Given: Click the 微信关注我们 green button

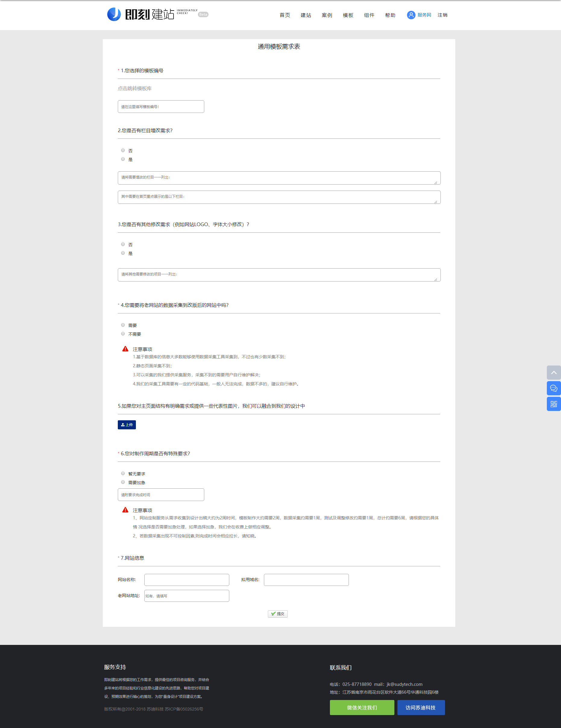Looking at the screenshot, I should tap(362, 707).
